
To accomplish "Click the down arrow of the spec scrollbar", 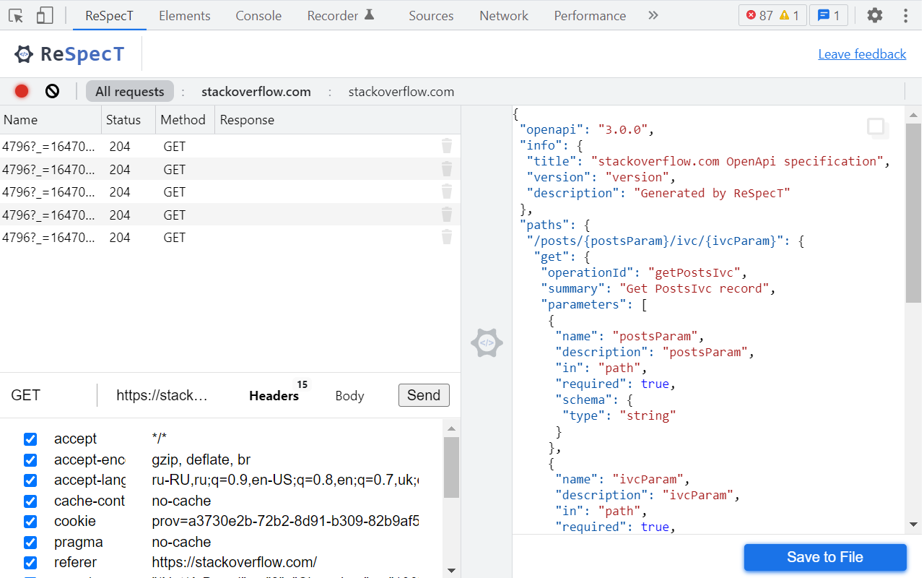I will pos(913,525).
